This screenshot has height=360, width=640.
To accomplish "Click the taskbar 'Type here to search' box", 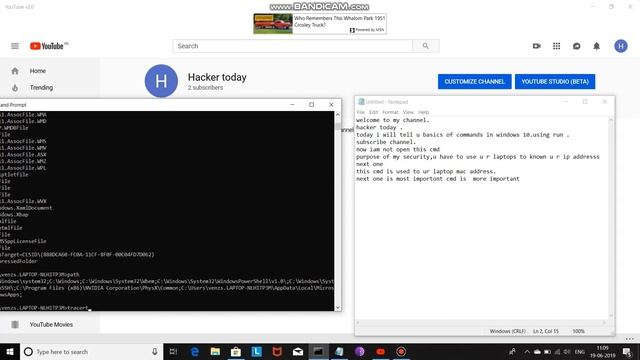I will (91, 351).
